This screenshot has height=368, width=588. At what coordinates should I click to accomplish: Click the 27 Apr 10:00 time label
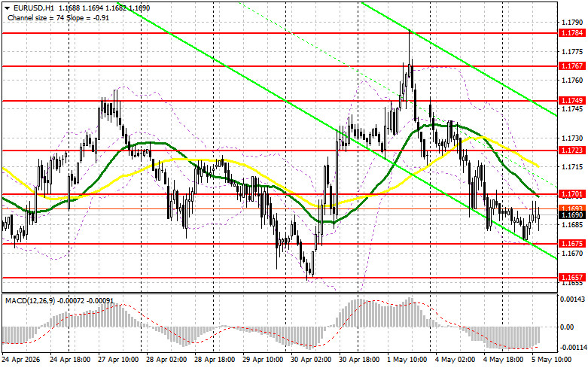coord(118,360)
